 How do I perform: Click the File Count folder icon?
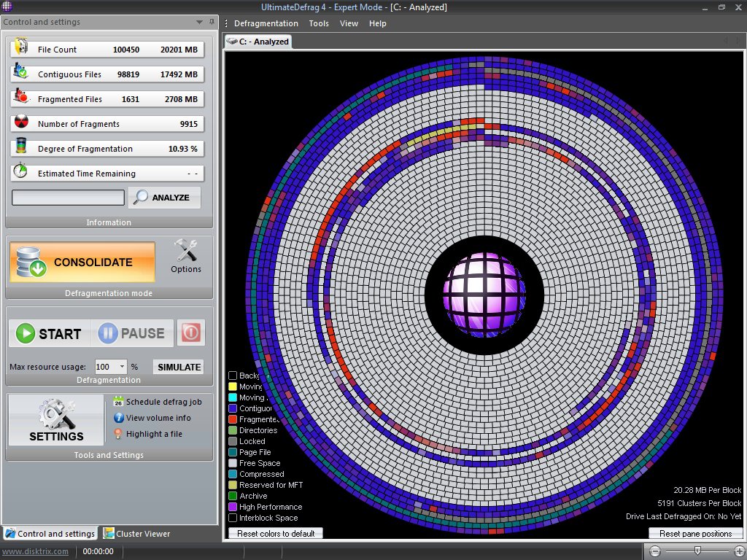pos(21,47)
